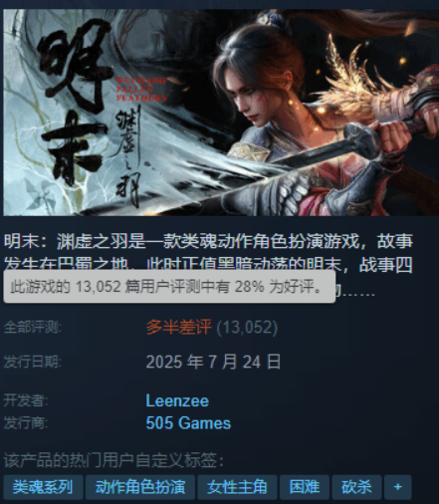Click the 28% positive reviews tooltip
This screenshot has height=504, width=439.
(x=169, y=286)
